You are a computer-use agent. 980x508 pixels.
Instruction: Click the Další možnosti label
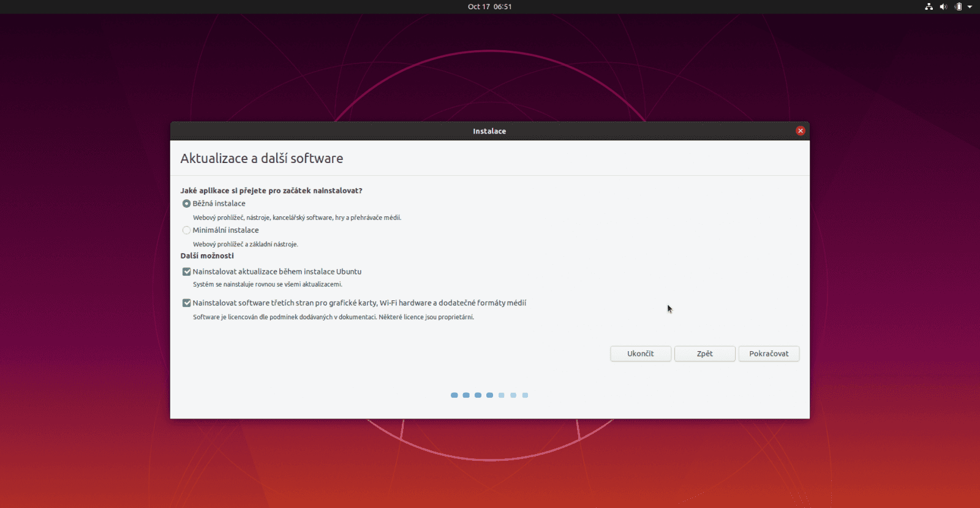207,256
